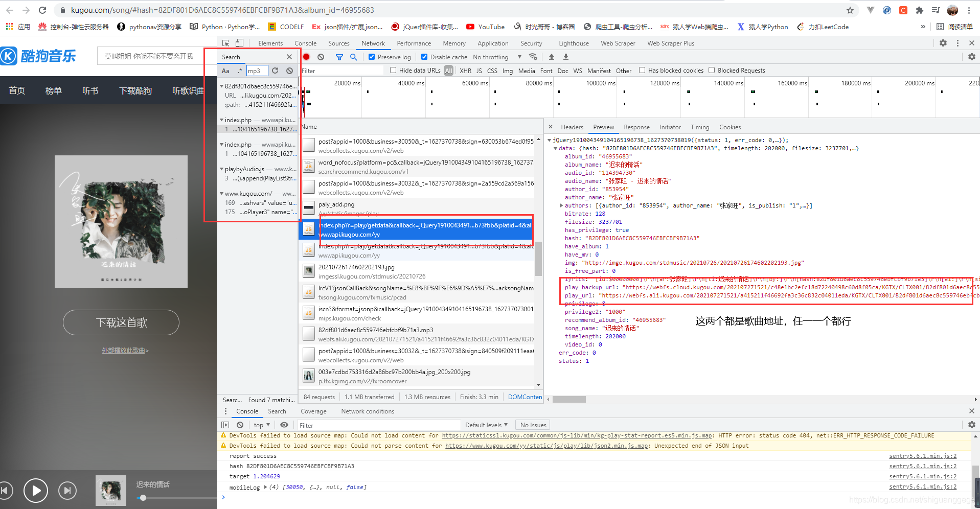Open console settings gear icon
980x509 pixels.
click(972, 425)
